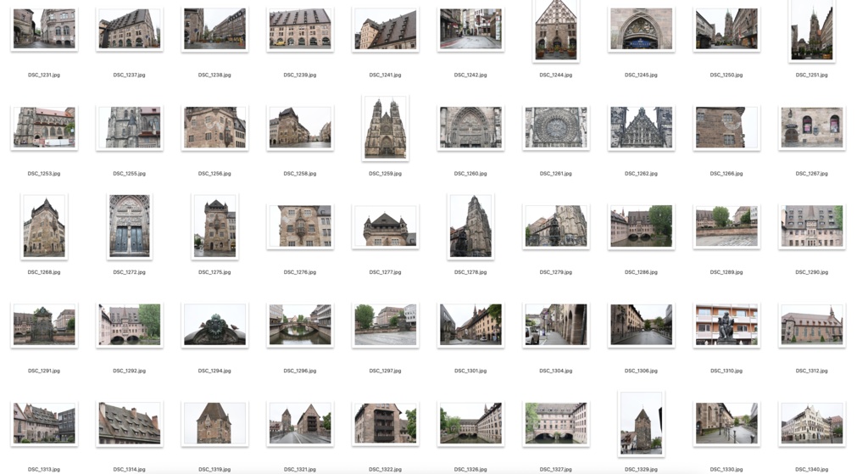Screen dimensions: 868x474
Task: Click the DSC_1306.jpg file name
Action: [641, 371]
